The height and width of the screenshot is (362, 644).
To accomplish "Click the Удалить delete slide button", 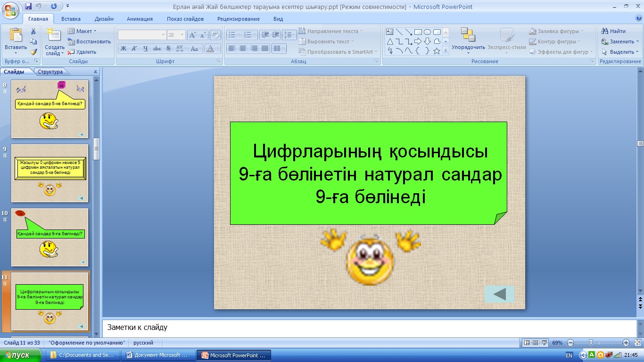I will click(x=83, y=52).
